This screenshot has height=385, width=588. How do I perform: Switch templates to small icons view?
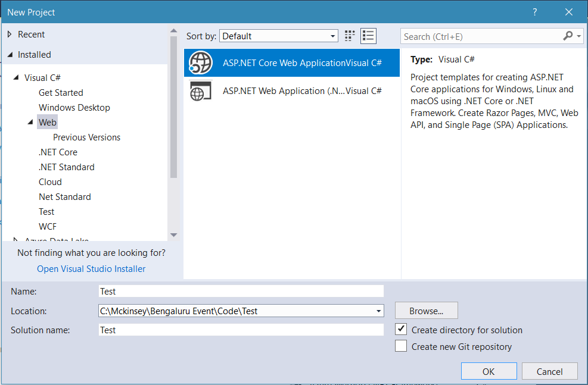[x=349, y=36]
